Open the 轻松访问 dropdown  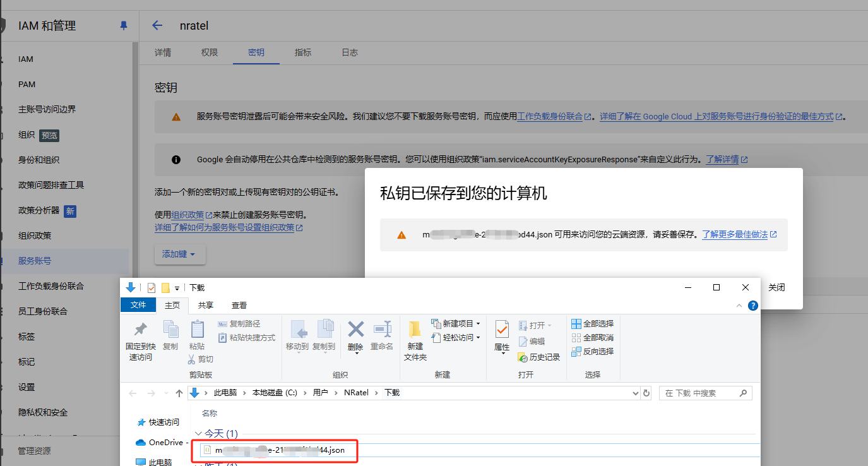coord(456,338)
